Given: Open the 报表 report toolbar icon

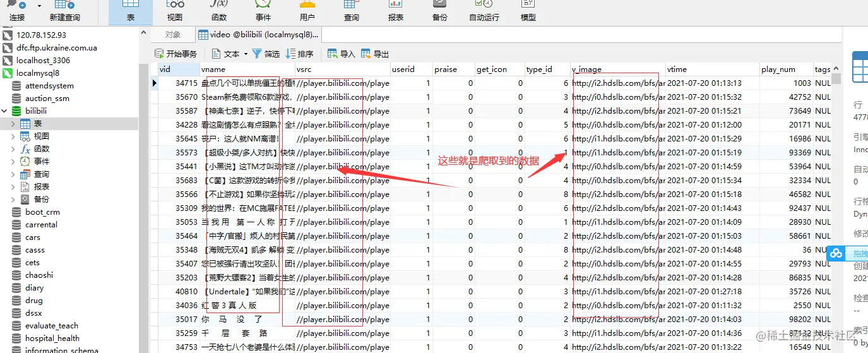Looking at the screenshot, I should click(x=396, y=11).
